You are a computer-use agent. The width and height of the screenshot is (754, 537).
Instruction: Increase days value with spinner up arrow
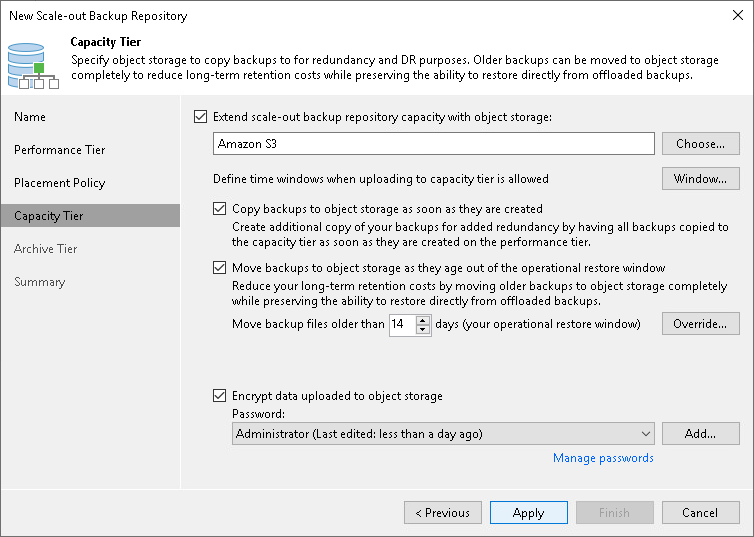[423, 320]
